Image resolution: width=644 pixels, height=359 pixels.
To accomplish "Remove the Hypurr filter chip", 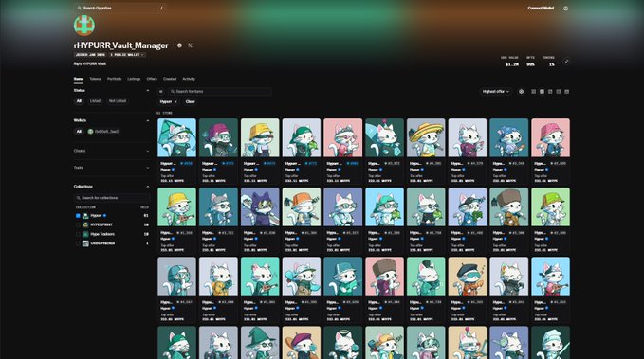I will (x=175, y=101).
